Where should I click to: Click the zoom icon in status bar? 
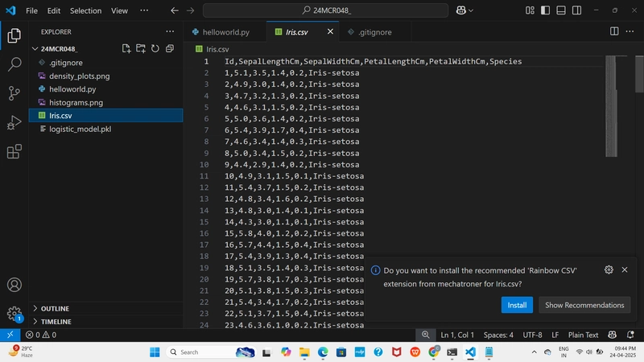click(426, 335)
